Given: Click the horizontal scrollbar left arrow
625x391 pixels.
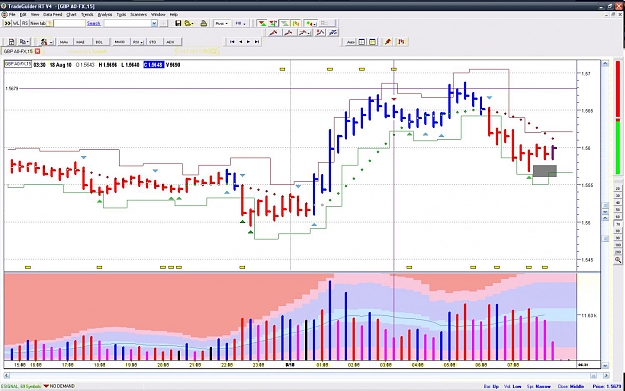Looking at the screenshot, I should 6,375.
